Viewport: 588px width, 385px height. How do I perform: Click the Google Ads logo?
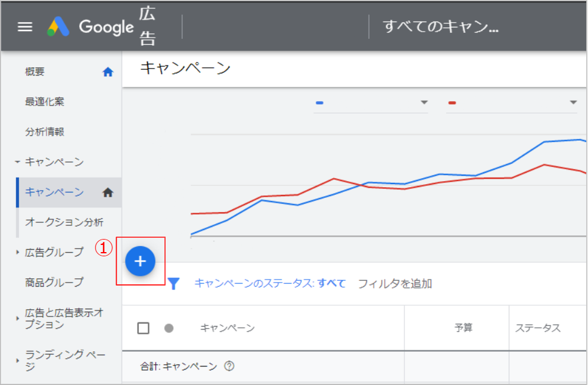[90, 27]
